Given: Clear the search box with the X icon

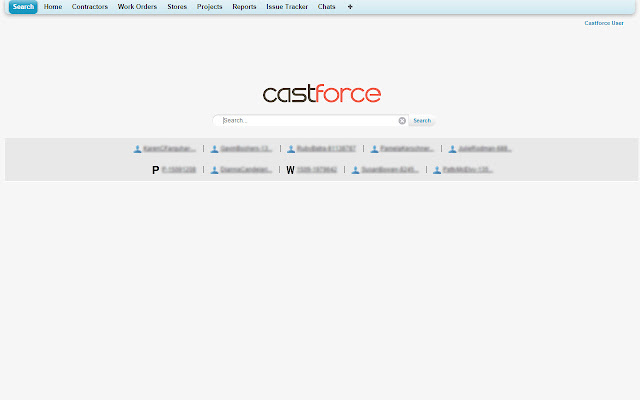Looking at the screenshot, I should [x=402, y=120].
